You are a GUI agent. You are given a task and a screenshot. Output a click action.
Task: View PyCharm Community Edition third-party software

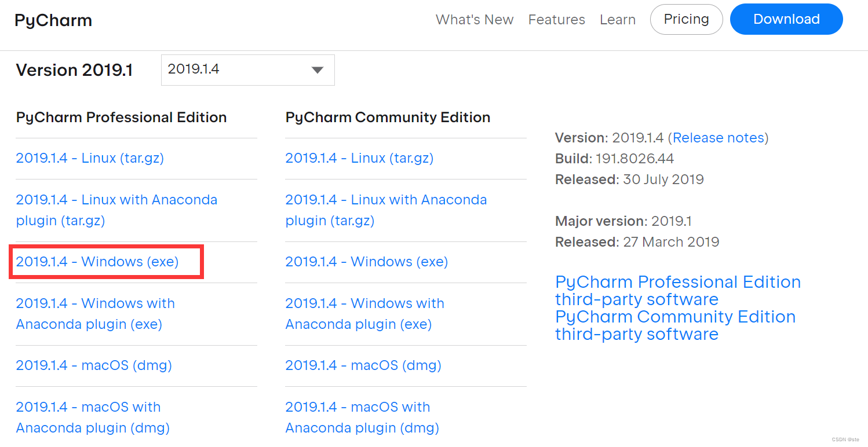(x=675, y=325)
